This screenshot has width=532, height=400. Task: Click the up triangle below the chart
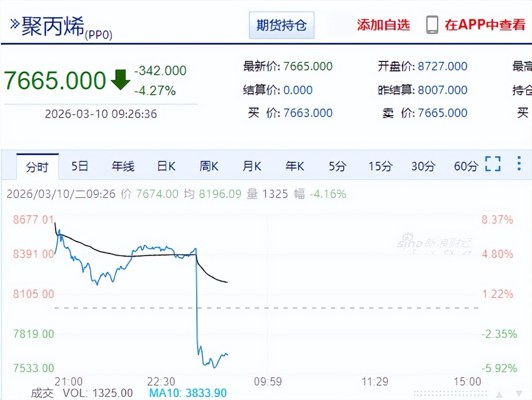coord(500,393)
